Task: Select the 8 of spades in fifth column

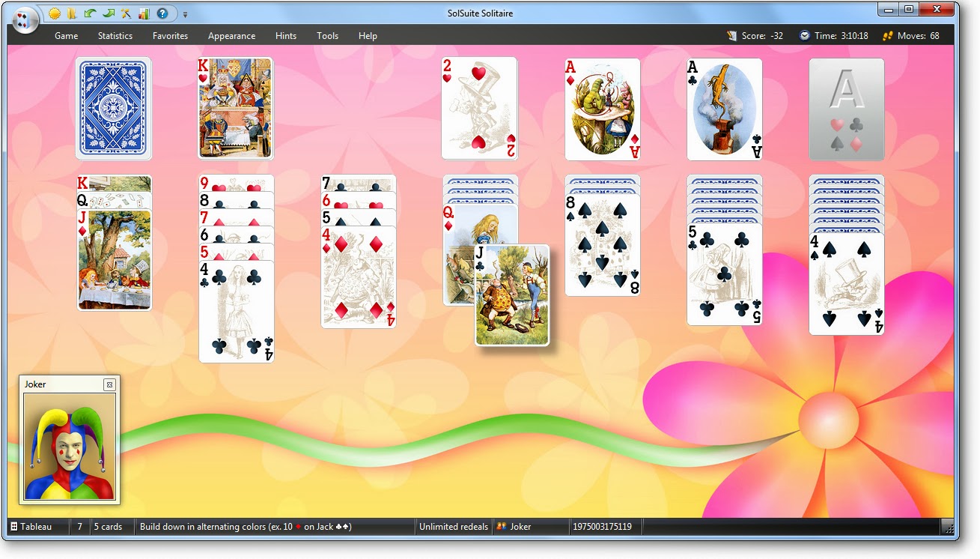Action: click(603, 245)
